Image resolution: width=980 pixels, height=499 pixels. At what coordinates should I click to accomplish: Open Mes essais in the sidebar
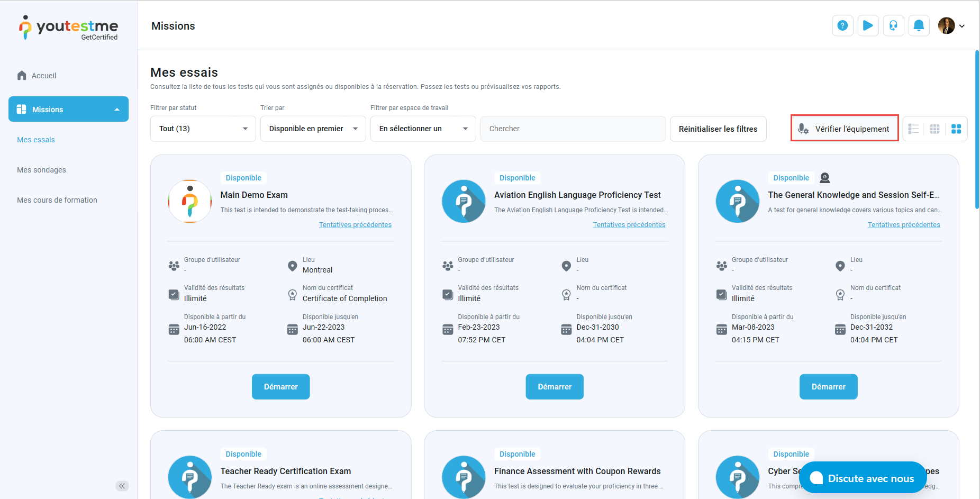coord(36,140)
